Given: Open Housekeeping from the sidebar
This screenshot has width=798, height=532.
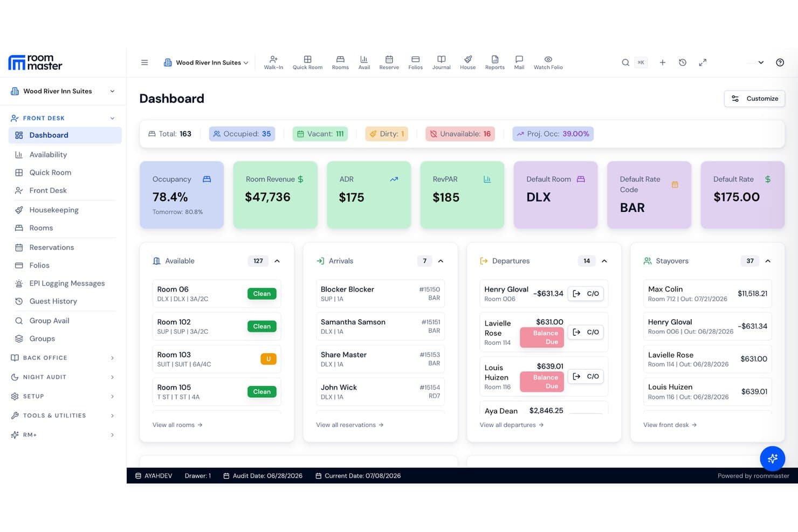Looking at the screenshot, I should tap(65, 210).
